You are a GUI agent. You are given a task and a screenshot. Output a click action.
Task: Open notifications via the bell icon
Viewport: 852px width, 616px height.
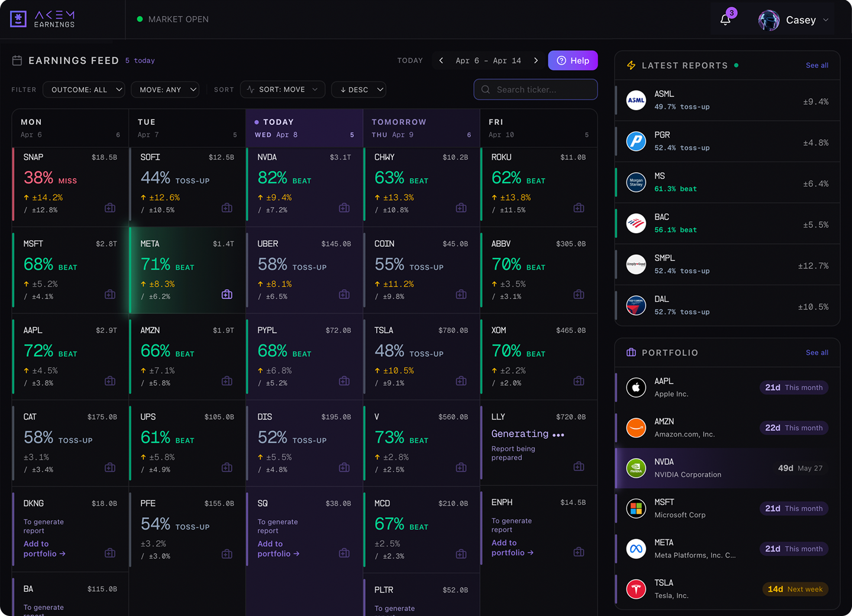[726, 18]
